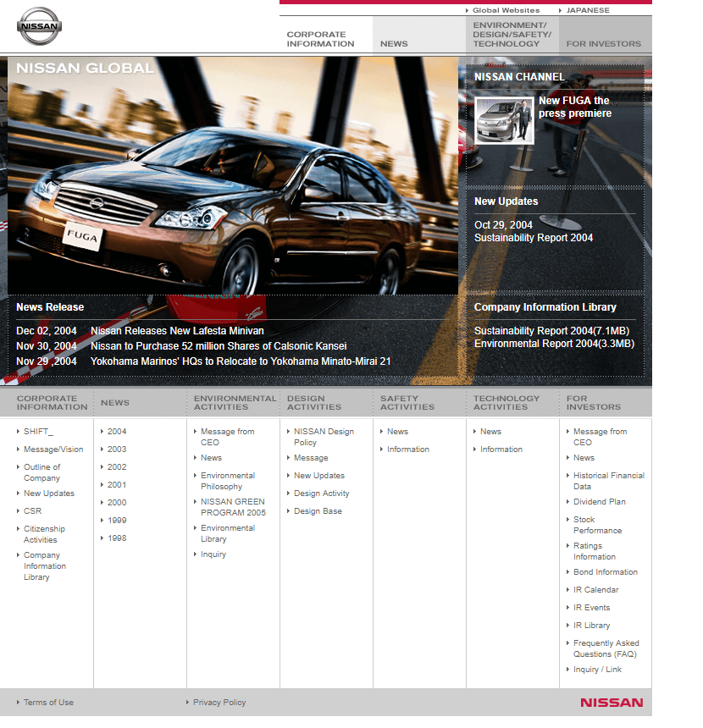Open NISSAN GREEN PROGRAM 2005 link
The width and height of the screenshot is (703, 728).
pyautogui.click(x=233, y=507)
